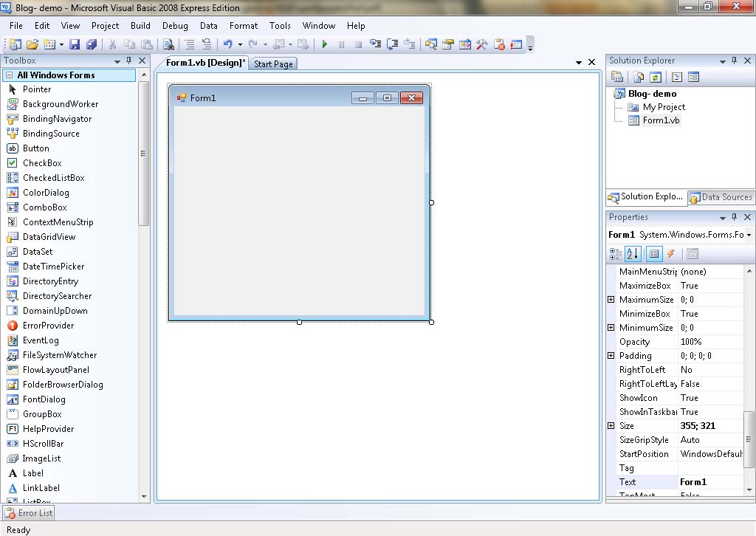Viewport: 756px width, 536px height.
Task: Switch Properties panel to Events view
Action: point(671,254)
